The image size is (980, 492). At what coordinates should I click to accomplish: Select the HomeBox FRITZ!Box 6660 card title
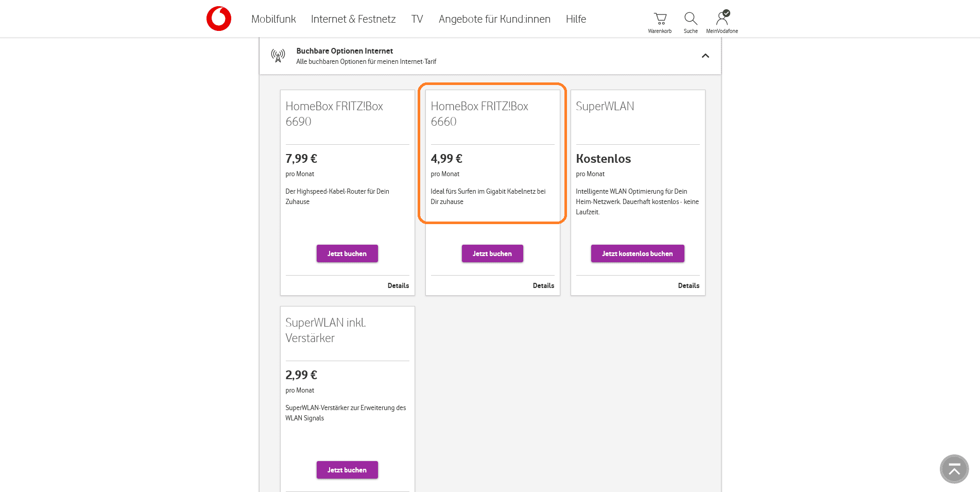coord(479,114)
